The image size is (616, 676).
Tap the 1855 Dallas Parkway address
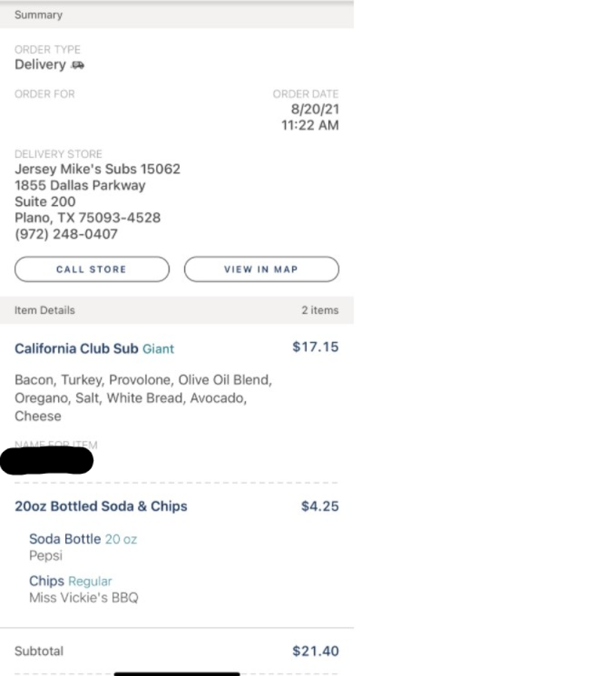click(x=80, y=185)
